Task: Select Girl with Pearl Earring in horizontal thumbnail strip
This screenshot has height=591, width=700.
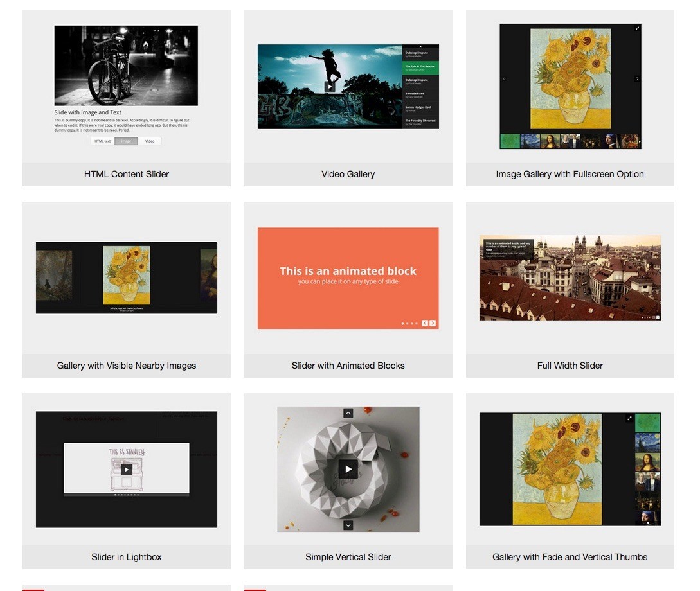Action: (610, 141)
